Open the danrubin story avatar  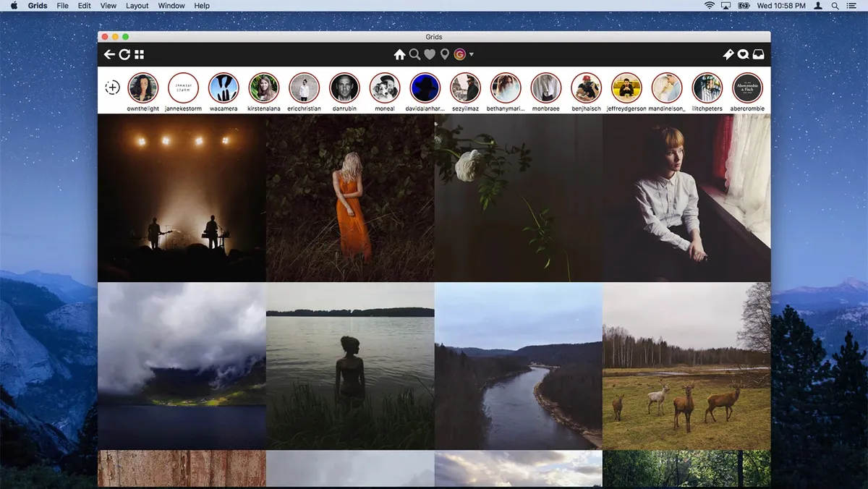coord(344,88)
